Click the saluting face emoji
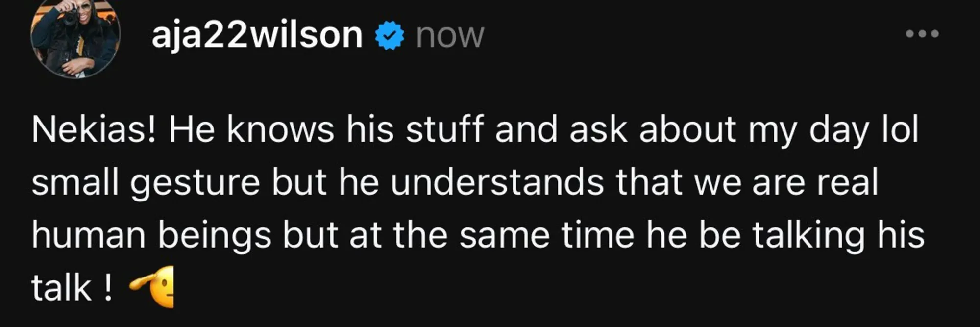 153,287
